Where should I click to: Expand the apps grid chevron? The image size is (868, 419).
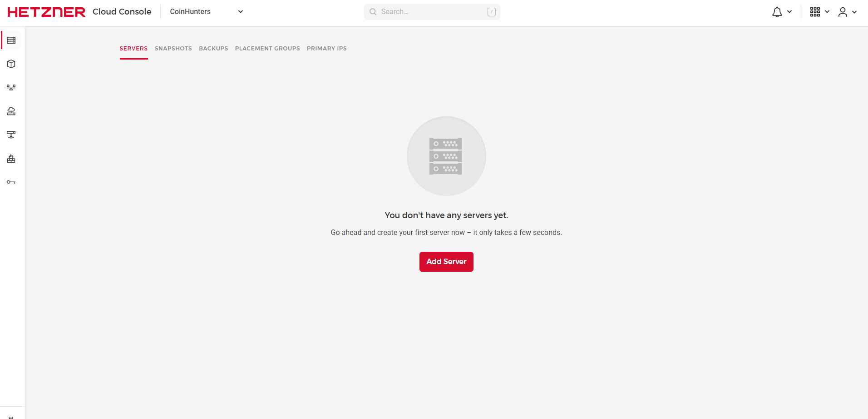point(827,12)
